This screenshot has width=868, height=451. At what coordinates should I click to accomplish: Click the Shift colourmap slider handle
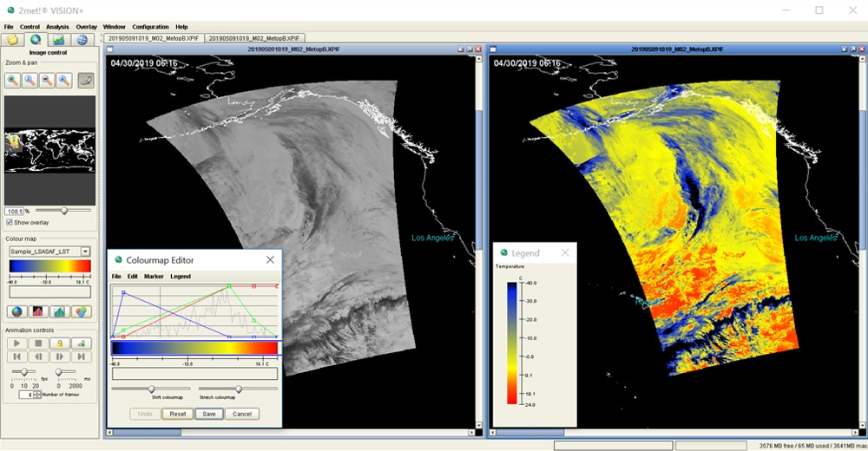coord(151,389)
